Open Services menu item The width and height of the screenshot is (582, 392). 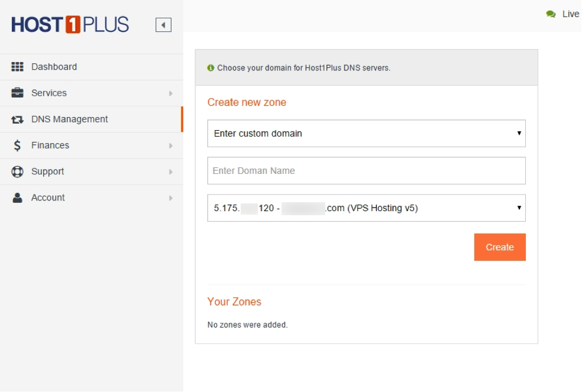91,93
